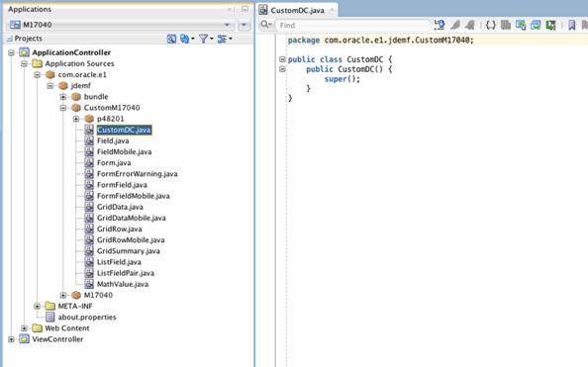The width and height of the screenshot is (588, 367).
Task: Select ListFieldPair.java in the tree
Action: (126, 273)
